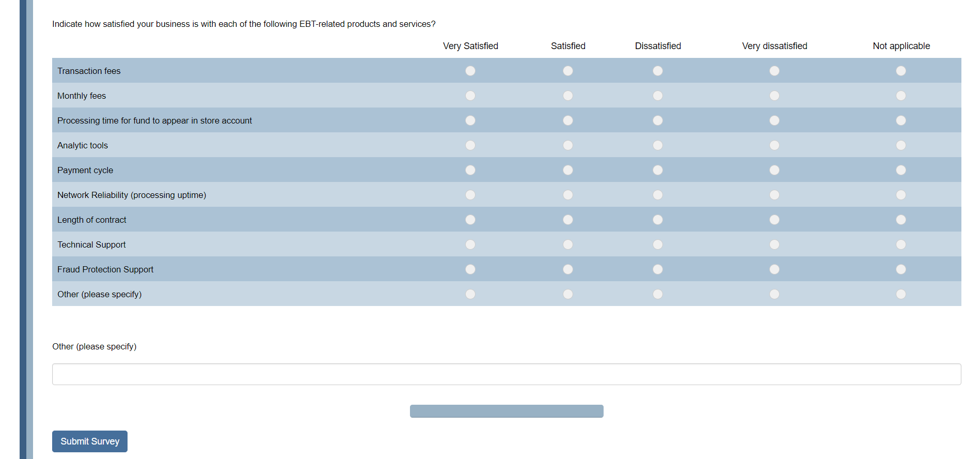
Task: Select Not applicable for Other row
Action: 901,294
